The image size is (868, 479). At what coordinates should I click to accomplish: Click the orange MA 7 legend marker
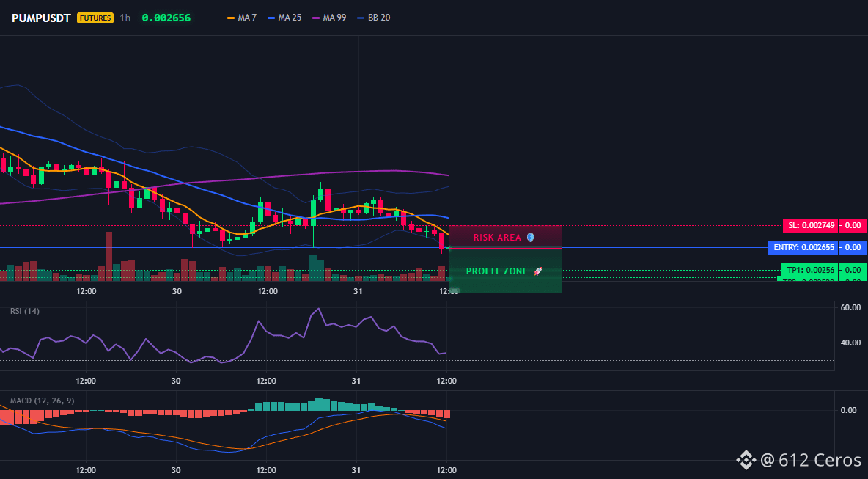[231, 18]
